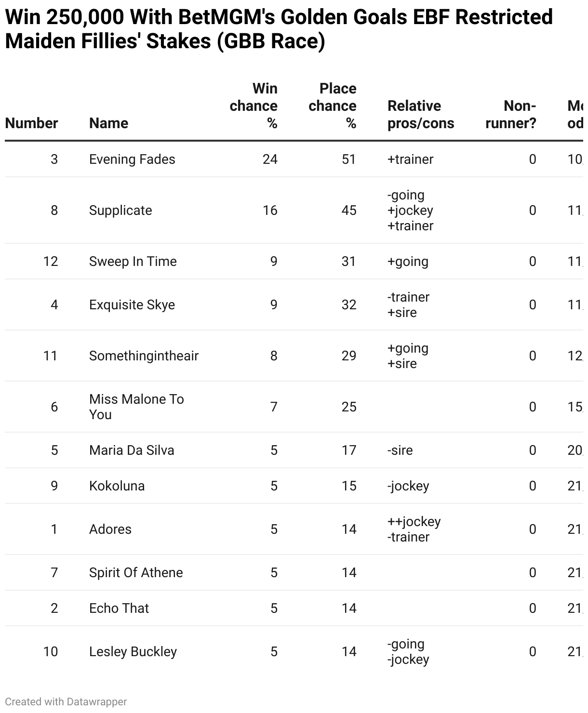The height and width of the screenshot is (713, 588).
Task: Click the Non-runner? column header
Action: 511,115
